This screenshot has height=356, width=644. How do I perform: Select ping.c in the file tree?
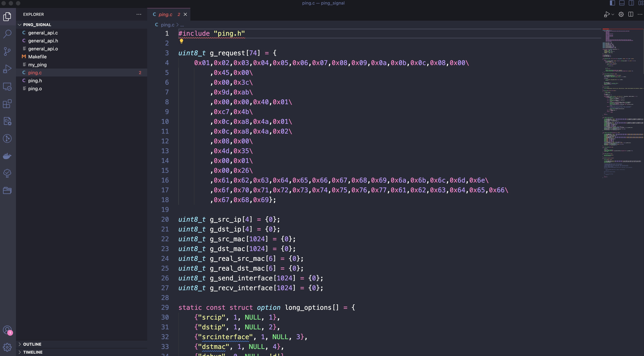click(82, 73)
